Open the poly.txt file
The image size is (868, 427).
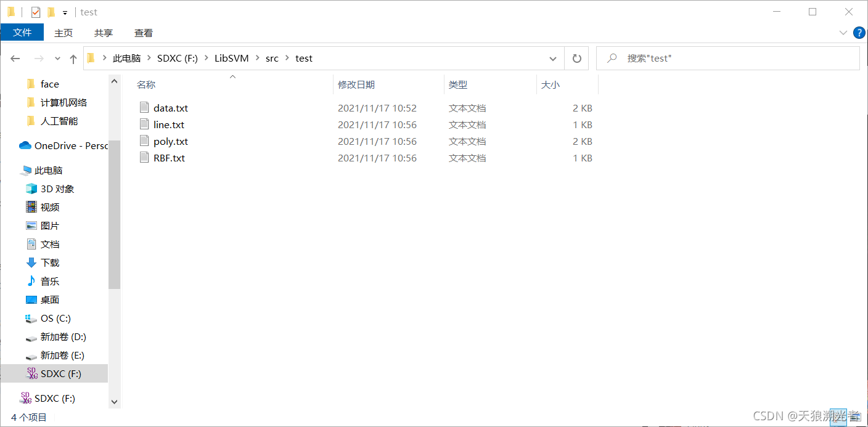(170, 140)
